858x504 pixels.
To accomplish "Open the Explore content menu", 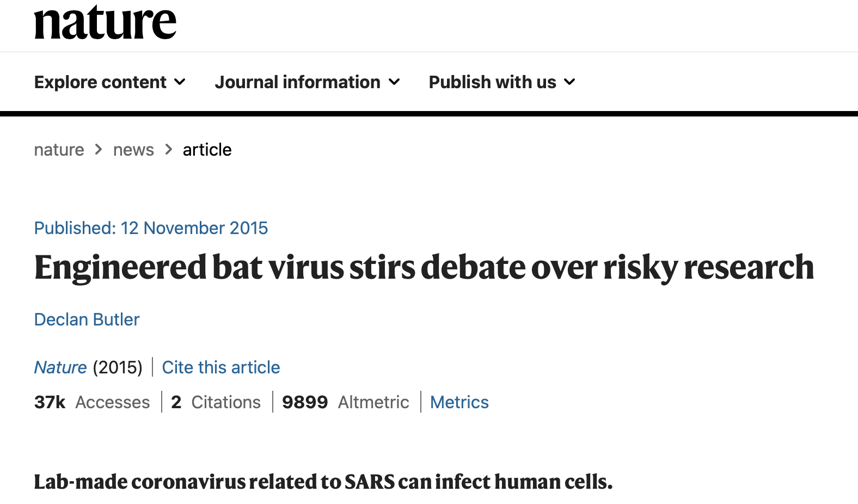I will (110, 82).
